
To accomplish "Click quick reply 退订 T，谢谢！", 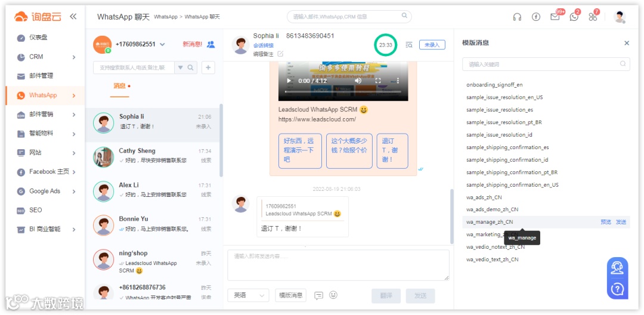I will 392,151.
